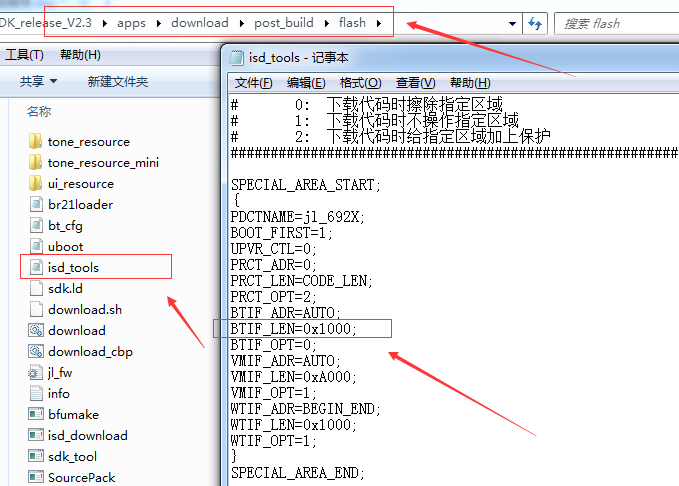Select the bt_cfg file icon

(36, 225)
